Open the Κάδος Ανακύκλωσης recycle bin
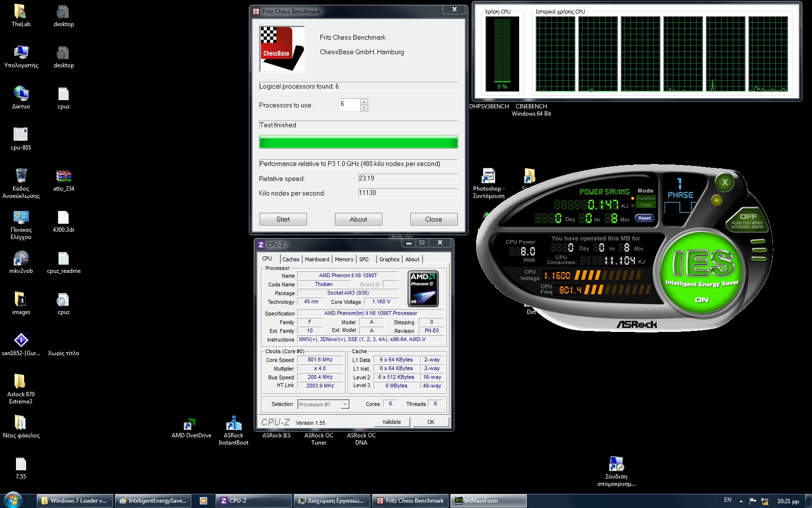This screenshot has width=812, height=508. (x=21, y=183)
